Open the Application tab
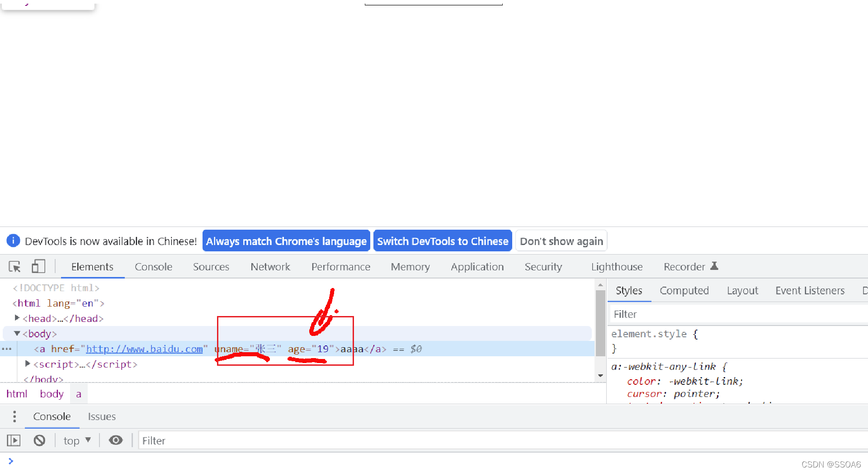This screenshot has height=472, width=868. 477,267
